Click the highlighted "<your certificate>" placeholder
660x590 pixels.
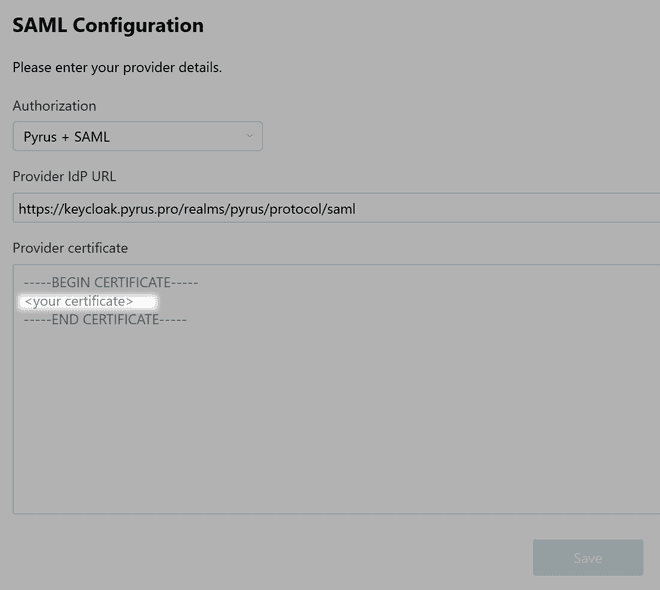pyautogui.click(x=79, y=302)
